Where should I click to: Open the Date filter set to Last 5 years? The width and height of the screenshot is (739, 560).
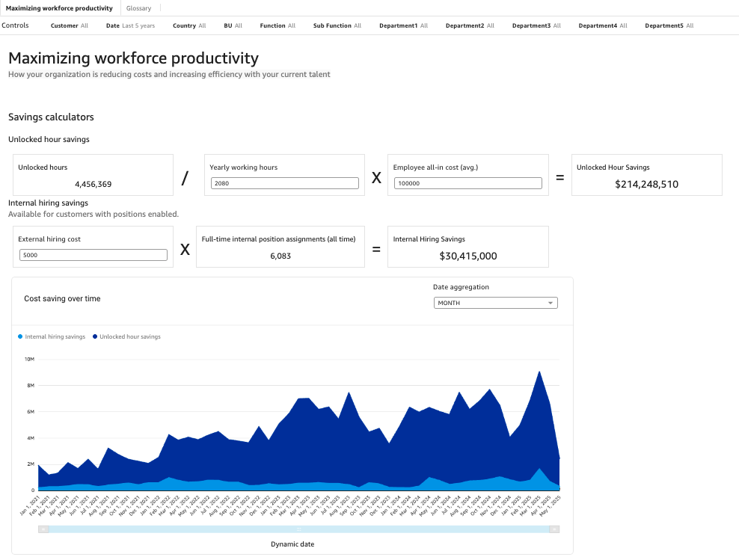[130, 25]
